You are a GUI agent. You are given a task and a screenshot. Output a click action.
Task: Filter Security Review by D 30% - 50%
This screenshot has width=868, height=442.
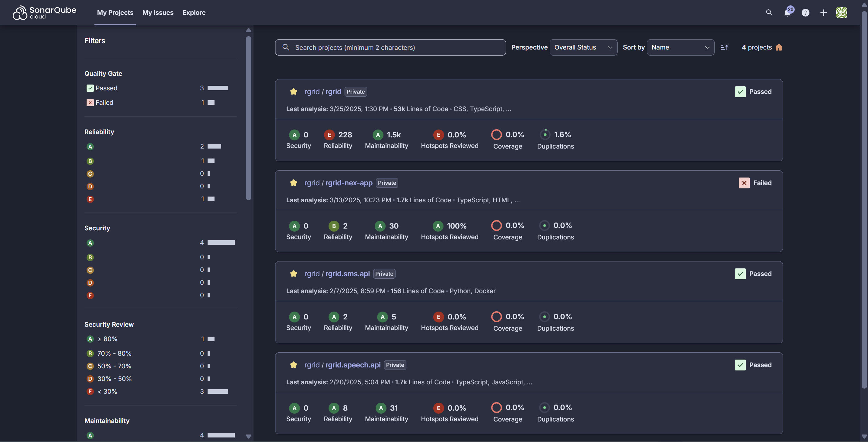click(x=161, y=379)
